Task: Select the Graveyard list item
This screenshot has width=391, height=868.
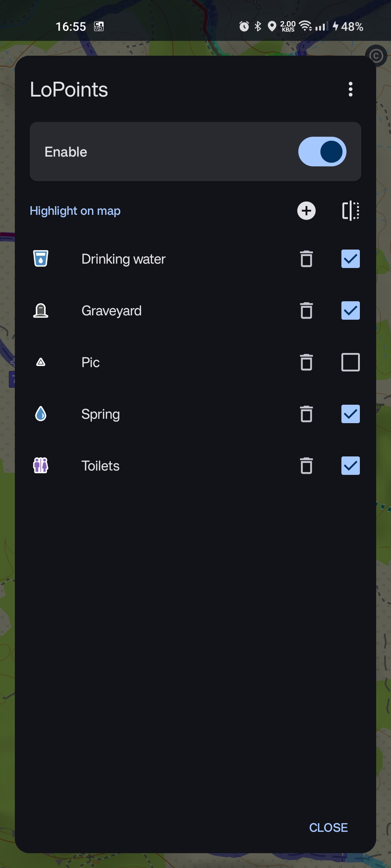Action: coord(112,311)
